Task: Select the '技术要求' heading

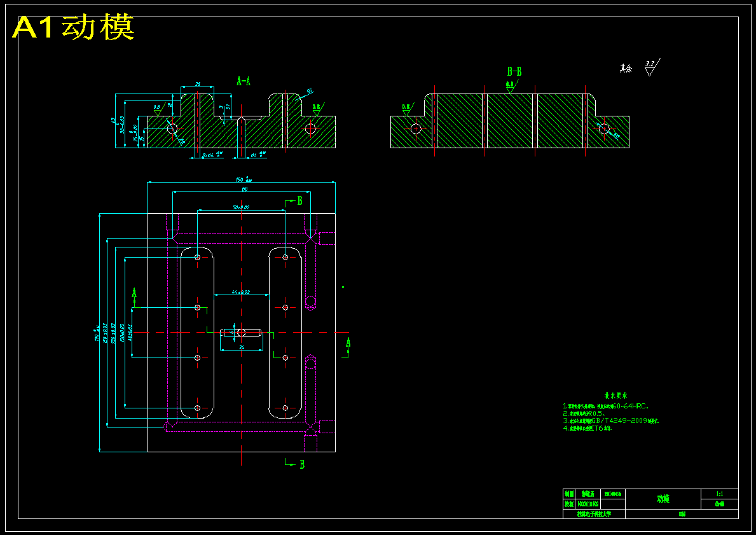Action: [x=615, y=396]
